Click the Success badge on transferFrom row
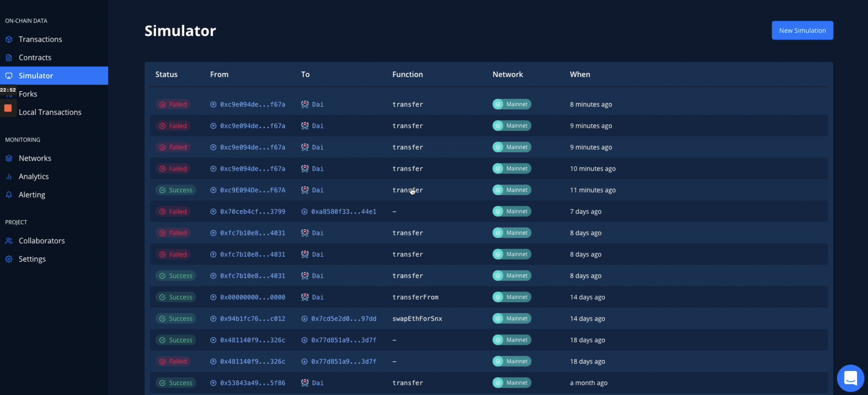 176,297
